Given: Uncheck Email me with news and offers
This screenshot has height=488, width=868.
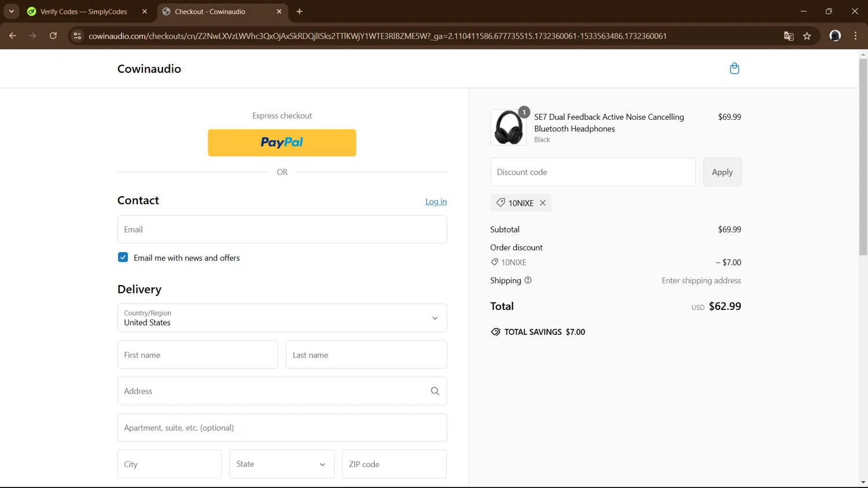Looking at the screenshot, I should click(x=123, y=257).
